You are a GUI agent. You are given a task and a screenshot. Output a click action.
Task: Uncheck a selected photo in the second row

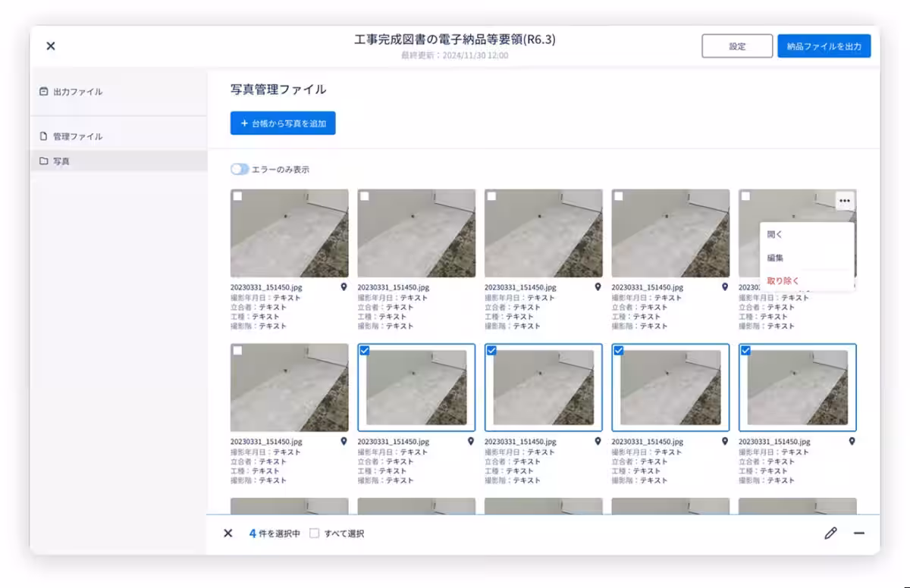tap(363, 351)
